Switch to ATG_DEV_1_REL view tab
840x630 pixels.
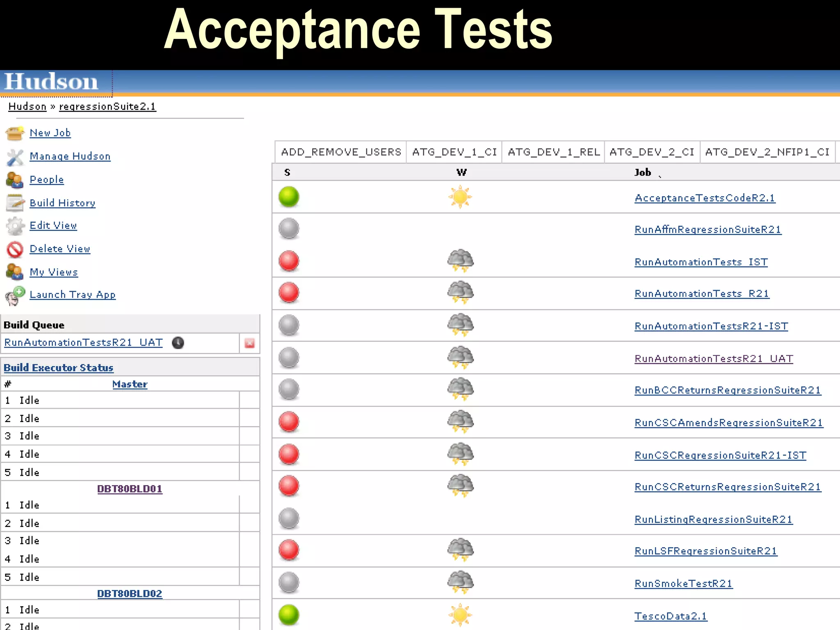(553, 152)
